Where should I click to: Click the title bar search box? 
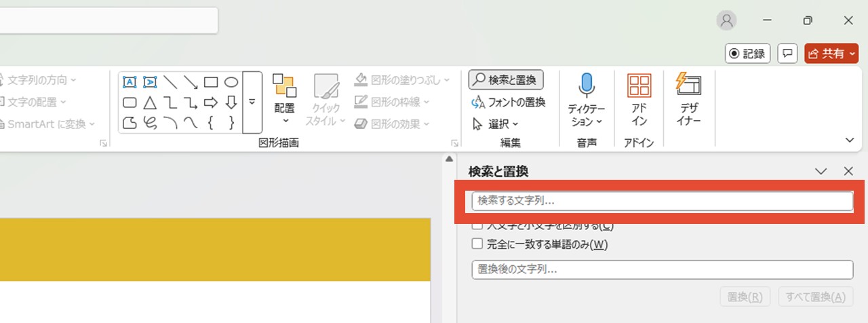[108, 20]
